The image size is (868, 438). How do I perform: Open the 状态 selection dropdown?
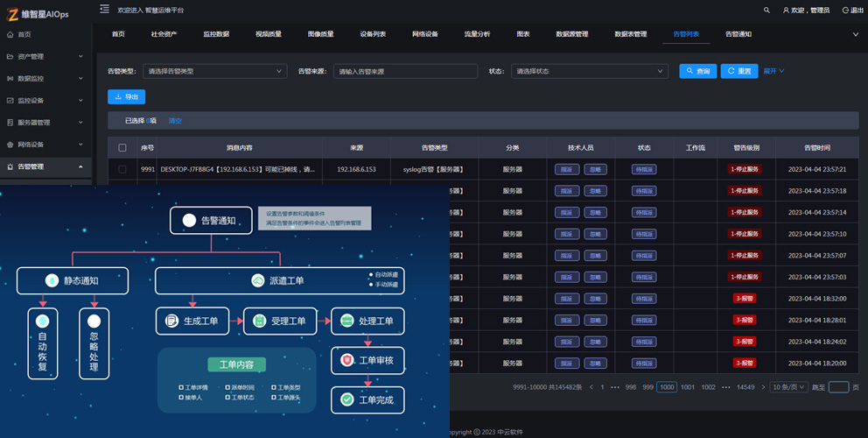coord(590,71)
